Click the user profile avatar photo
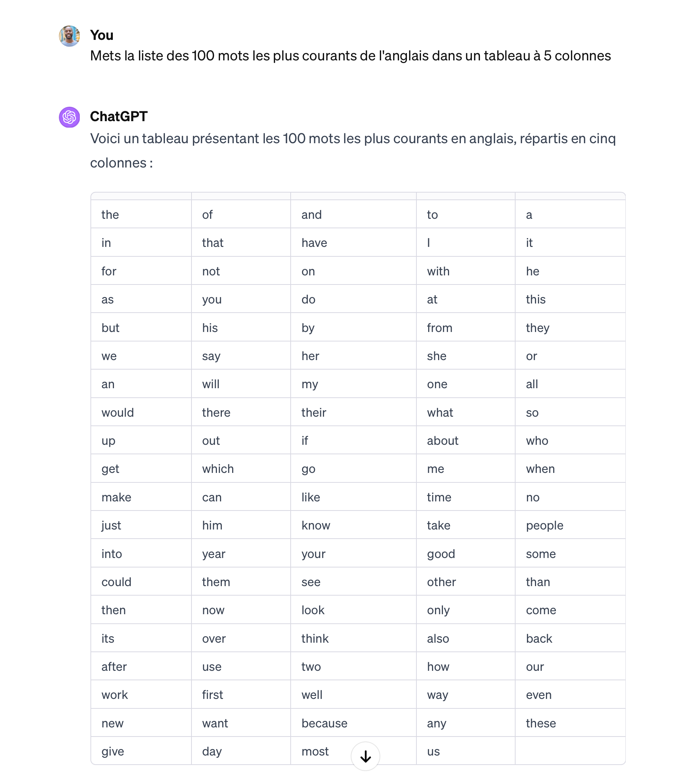The width and height of the screenshot is (693, 784). tap(70, 36)
